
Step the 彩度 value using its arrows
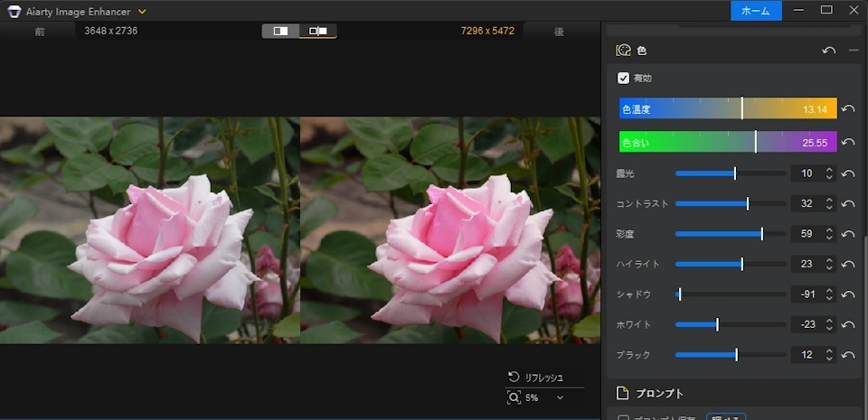[829, 234]
